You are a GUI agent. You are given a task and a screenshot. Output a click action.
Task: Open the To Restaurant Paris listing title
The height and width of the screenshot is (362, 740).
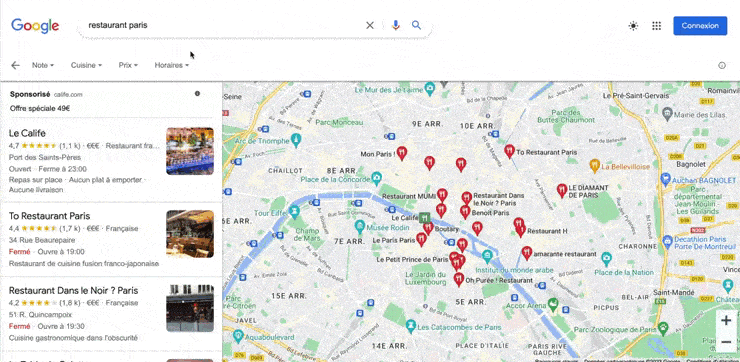50,216
